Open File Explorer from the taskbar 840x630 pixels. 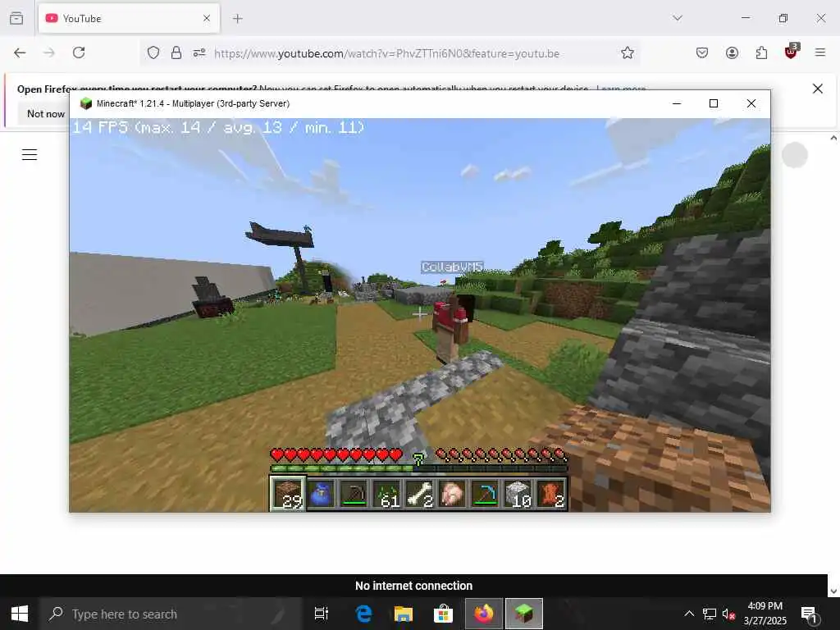pyautogui.click(x=404, y=614)
